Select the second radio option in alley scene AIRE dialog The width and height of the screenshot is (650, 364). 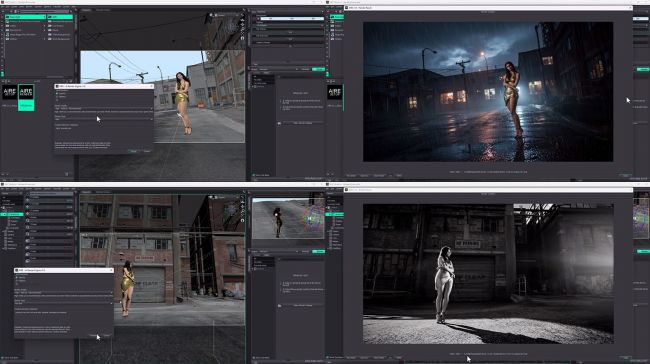pos(17,281)
